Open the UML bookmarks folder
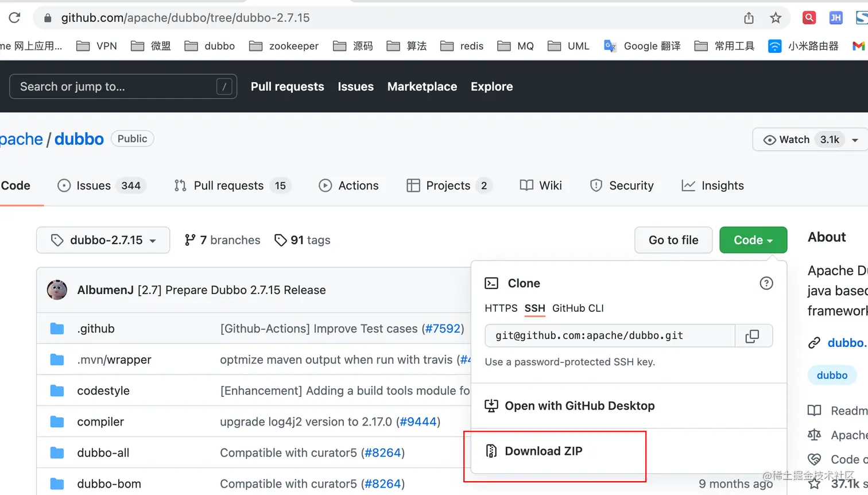Viewport: 868px width, 495px height. [x=568, y=46]
